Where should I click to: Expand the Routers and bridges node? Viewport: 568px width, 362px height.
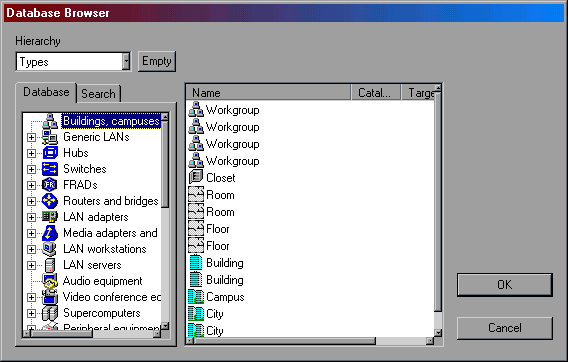[x=32, y=201]
